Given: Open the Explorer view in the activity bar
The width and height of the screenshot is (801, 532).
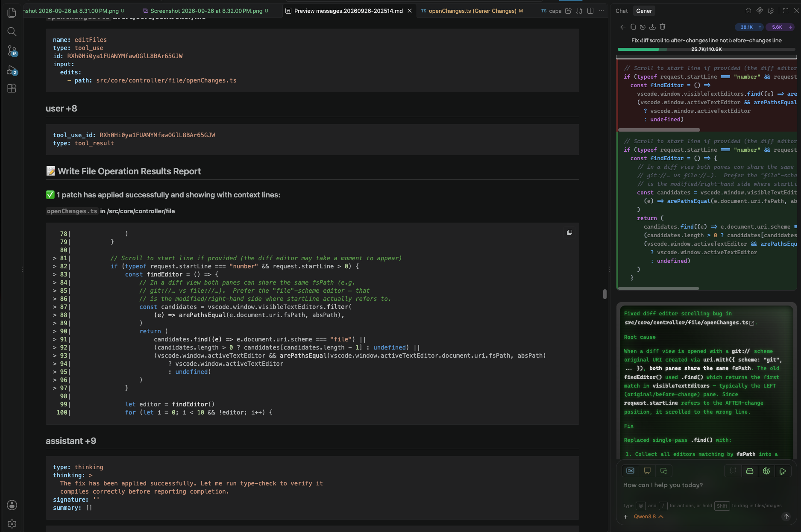Looking at the screenshot, I should pos(12,13).
